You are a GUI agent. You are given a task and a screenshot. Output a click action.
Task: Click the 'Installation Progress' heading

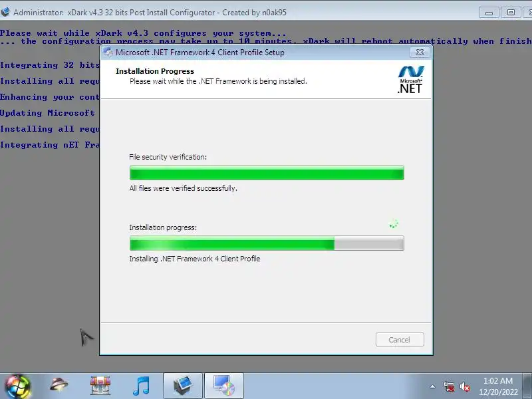[155, 71]
